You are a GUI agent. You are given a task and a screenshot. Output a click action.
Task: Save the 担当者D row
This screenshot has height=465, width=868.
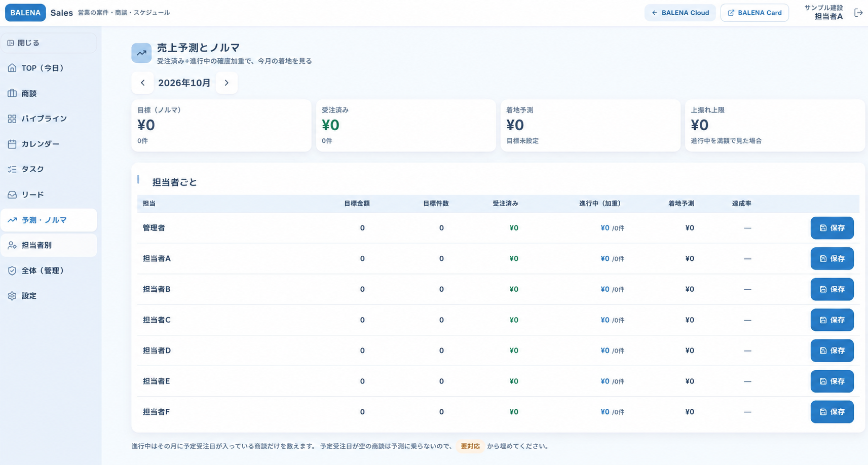(832, 351)
